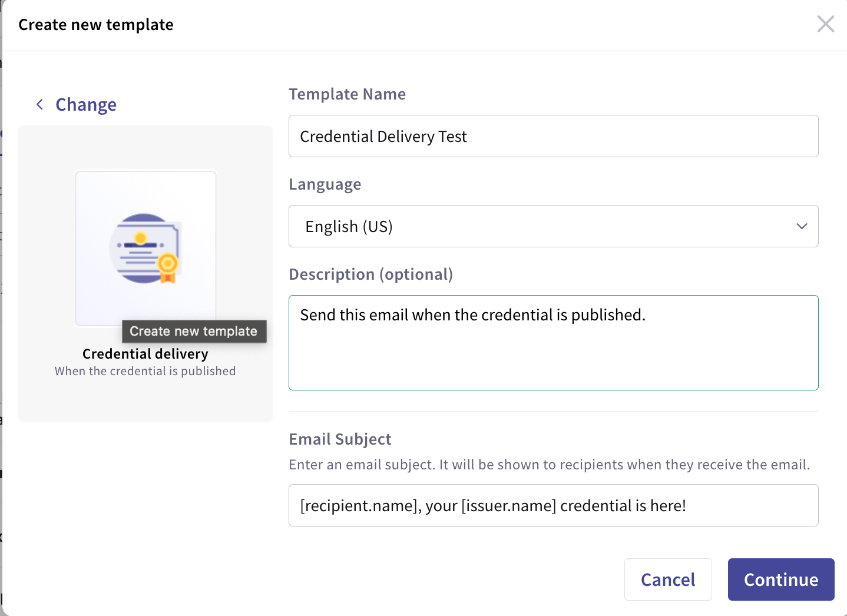Click the back chevron next to Change
Screen dimensions: 847x616
pos(39,105)
